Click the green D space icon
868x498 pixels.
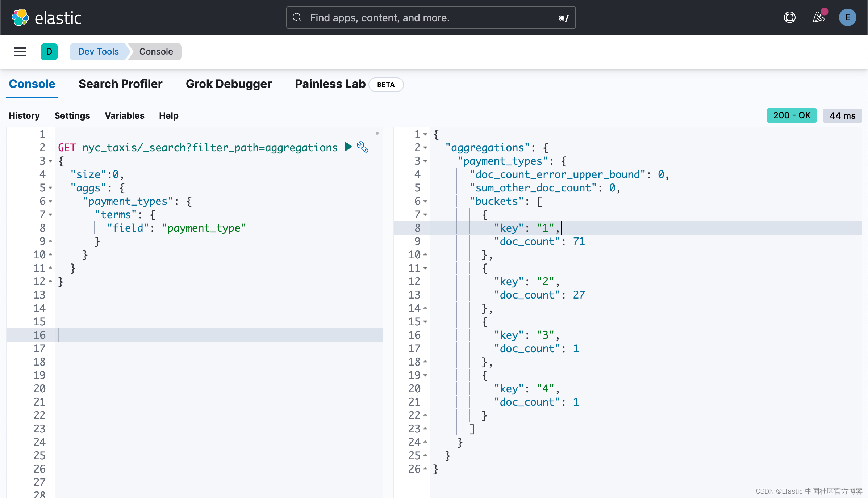coord(49,52)
